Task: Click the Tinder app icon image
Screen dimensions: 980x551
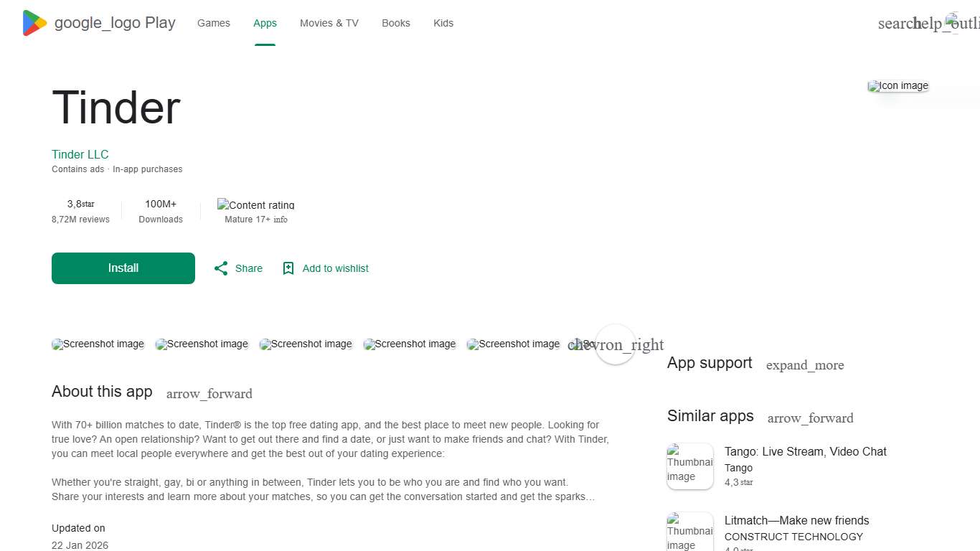Action: pos(897,85)
